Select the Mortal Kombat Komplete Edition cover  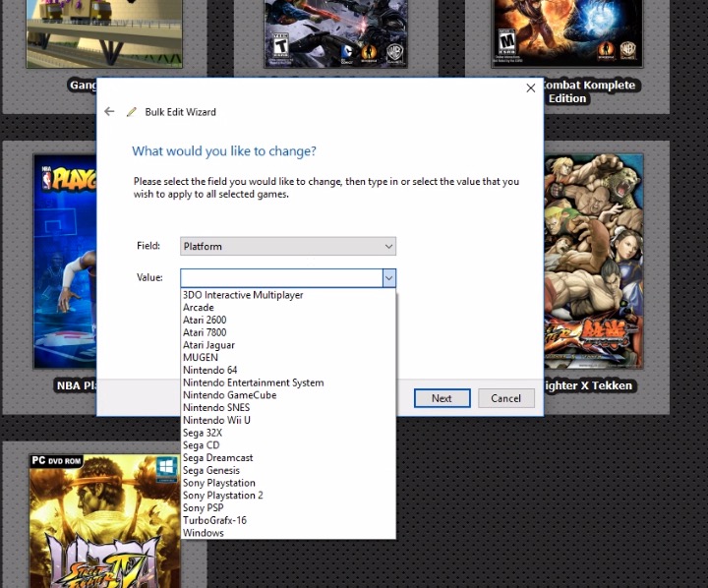tap(567, 33)
